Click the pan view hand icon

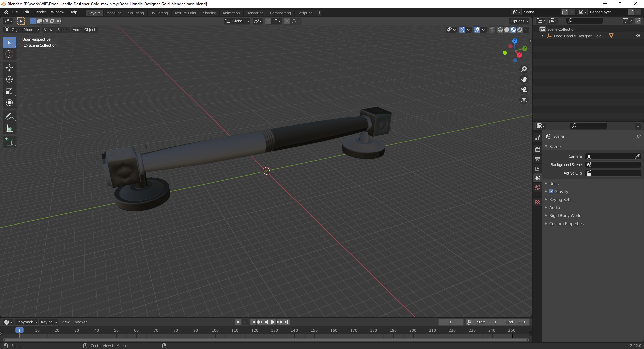tap(524, 79)
